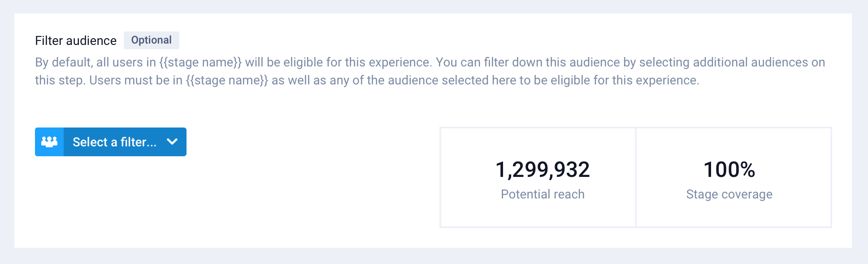Click the Stage coverage label
This screenshot has width=868, height=264.
click(729, 194)
